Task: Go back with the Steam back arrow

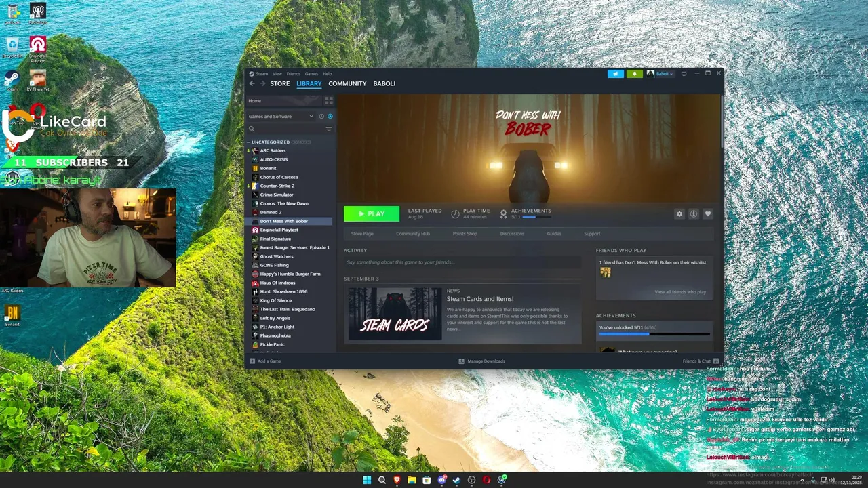Action: click(x=252, y=83)
